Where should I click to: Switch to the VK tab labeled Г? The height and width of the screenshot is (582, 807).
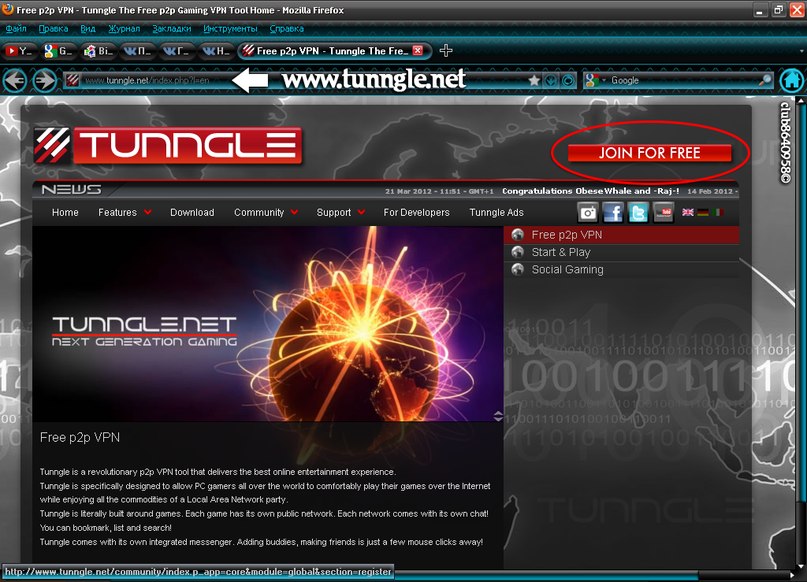(x=176, y=50)
